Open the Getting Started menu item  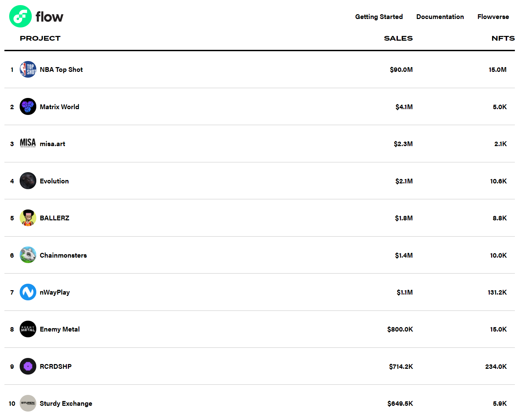379,17
